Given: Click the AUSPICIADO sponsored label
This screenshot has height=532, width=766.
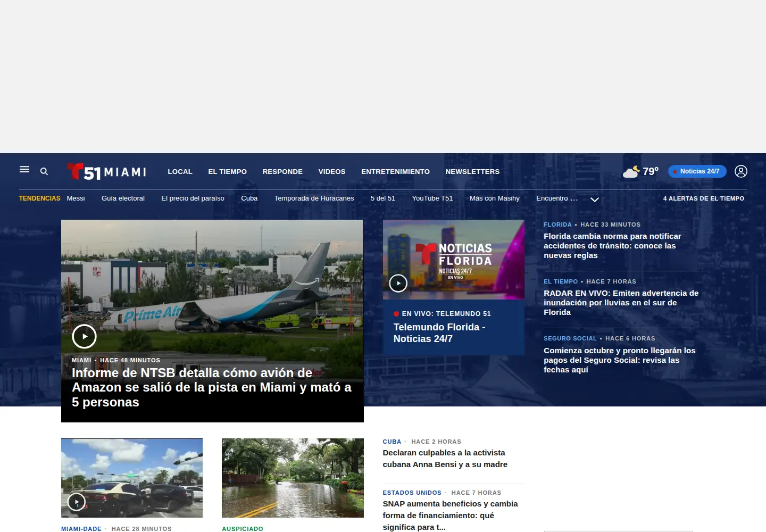Looking at the screenshot, I should [x=242, y=529].
